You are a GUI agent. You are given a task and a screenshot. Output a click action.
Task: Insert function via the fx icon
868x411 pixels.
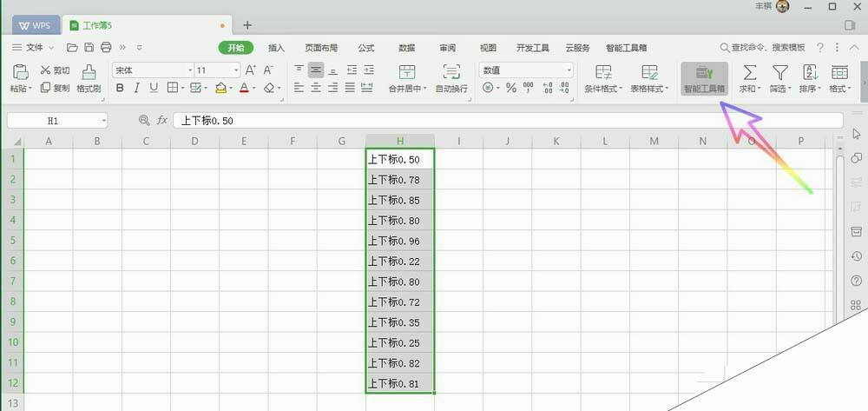click(x=161, y=120)
